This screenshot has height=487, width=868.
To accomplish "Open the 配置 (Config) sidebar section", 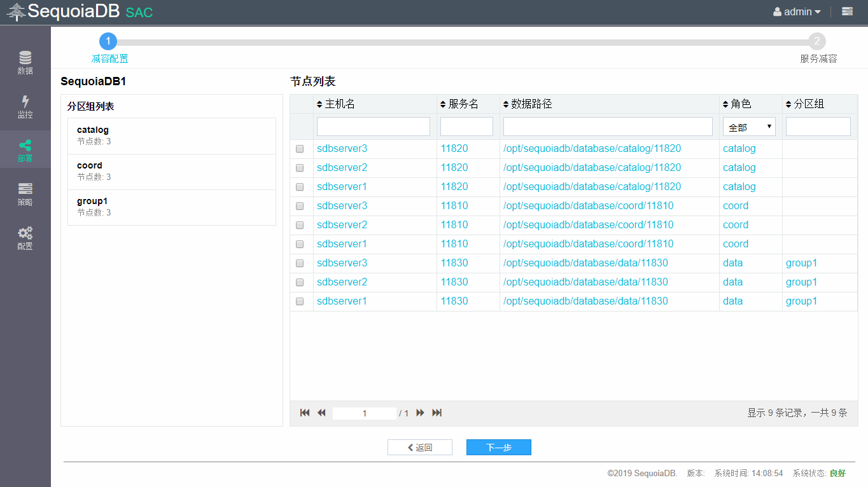I will tap(25, 238).
